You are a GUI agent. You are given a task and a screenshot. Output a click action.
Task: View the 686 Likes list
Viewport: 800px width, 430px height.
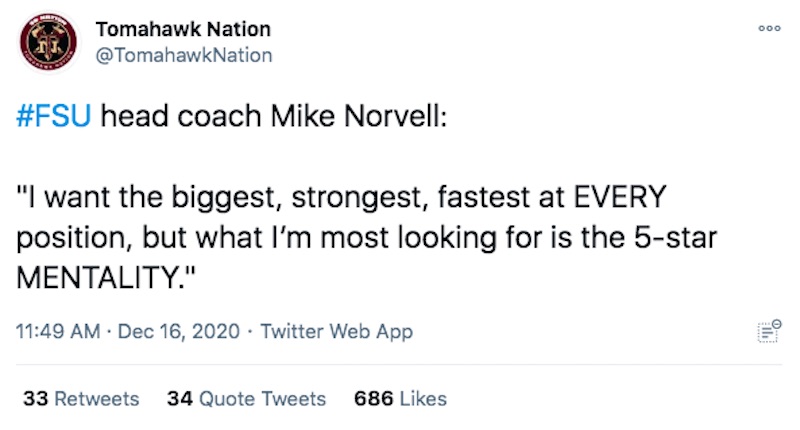(x=401, y=399)
